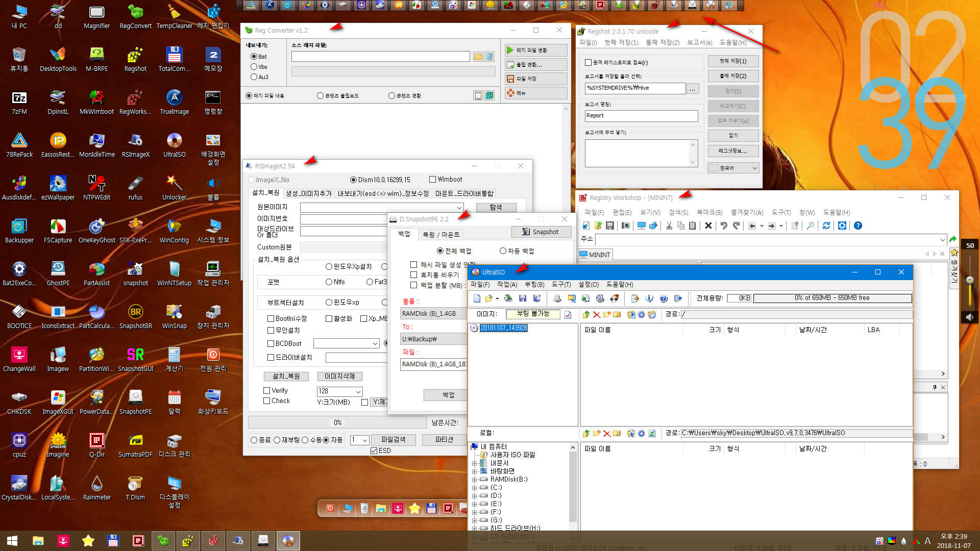Open the 도구(T) menu in UltraISO
The width and height of the screenshot is (980, 551).
561,285
